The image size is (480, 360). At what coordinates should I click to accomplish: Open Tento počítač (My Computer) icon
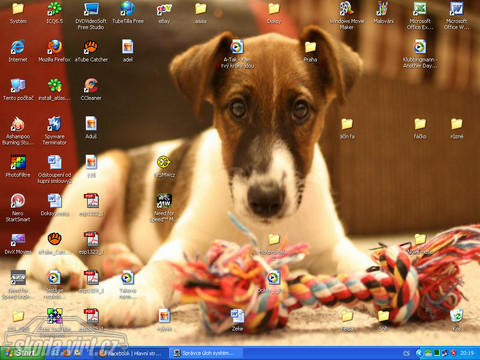pyautogui.click(x=18, y=90)
